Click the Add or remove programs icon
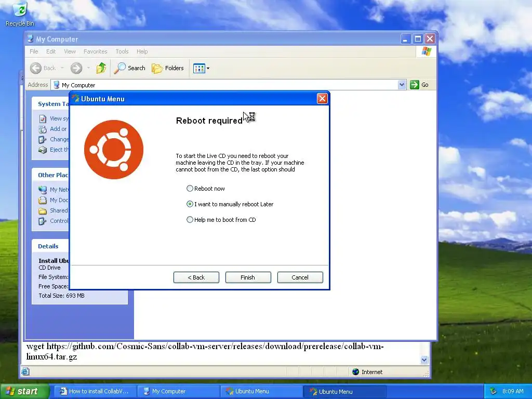 pyautogui.click(x=43, y=129)
